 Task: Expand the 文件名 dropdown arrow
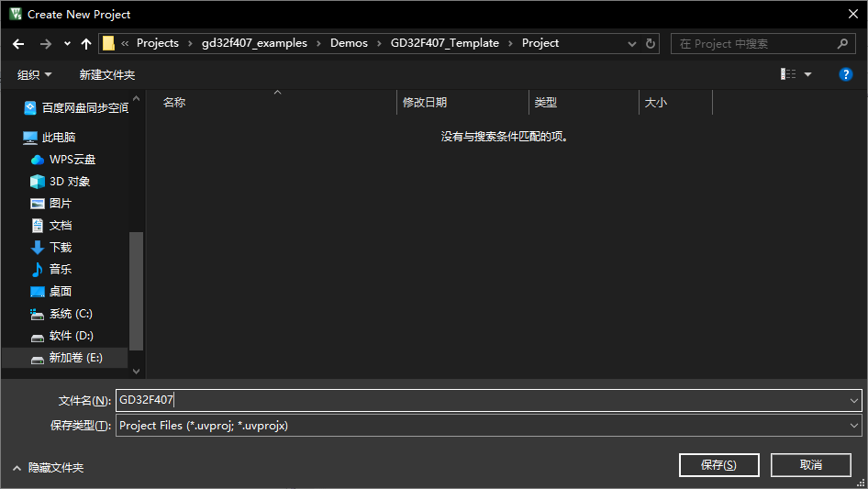coord(853,400)
